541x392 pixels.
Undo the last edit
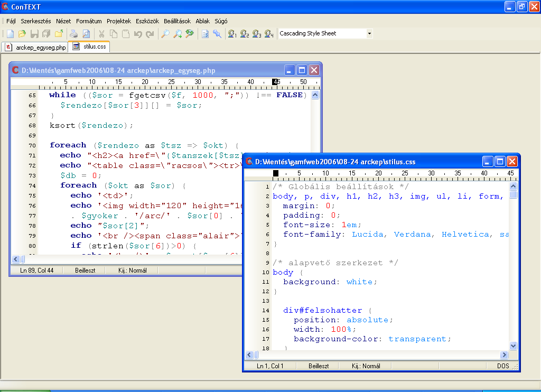coord(138,33)
